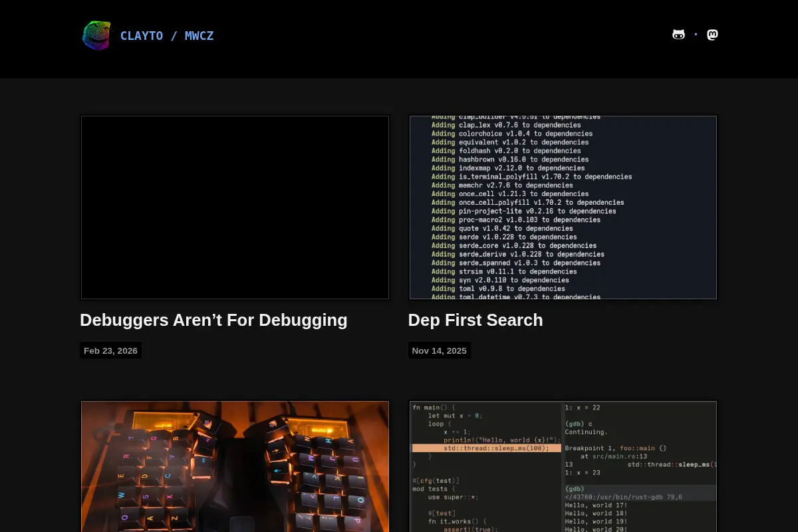
Task: Open the split keyboard photo thumbnail
Action: coord(235,466)
